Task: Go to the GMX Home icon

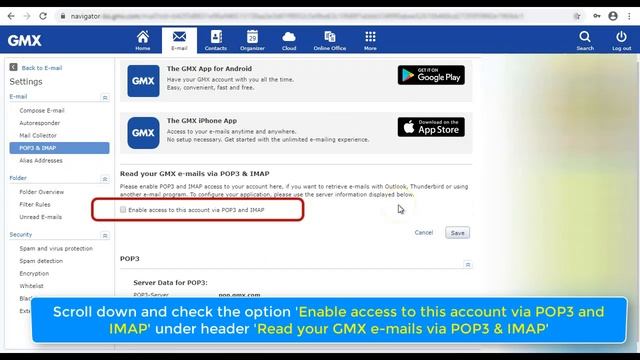Action: 143,37
